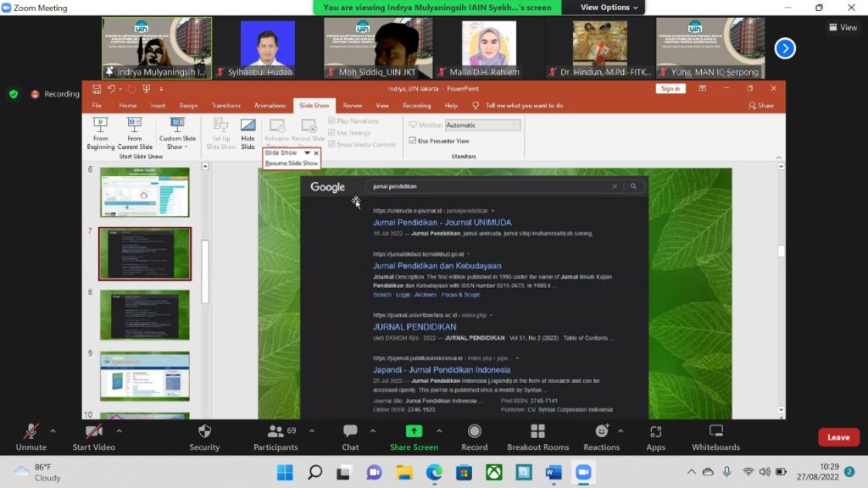Viewport: 868px width, 488px height.
Task: Select slide 8 thumbnail in the panel
Action: pyautogui.click(x=144, y=314)
